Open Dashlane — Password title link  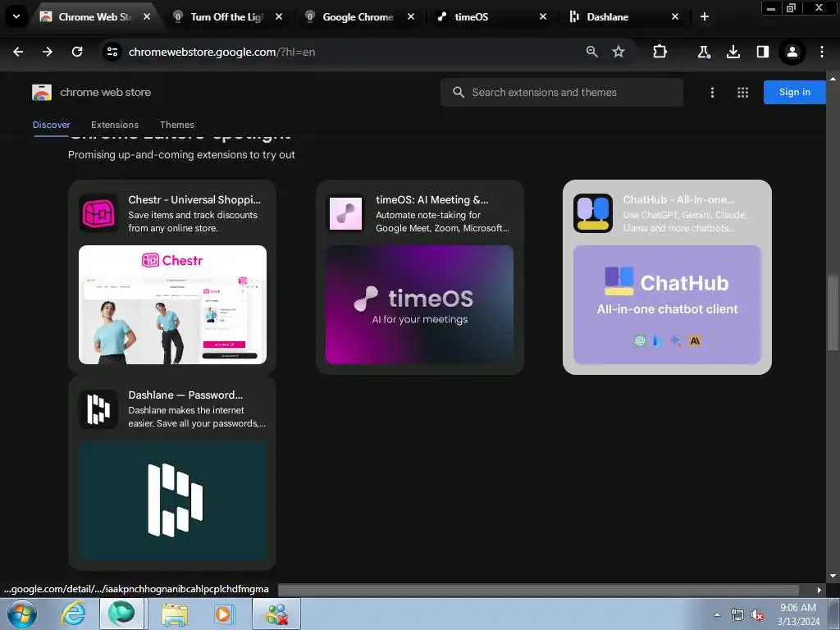click(x=185, y=395)
